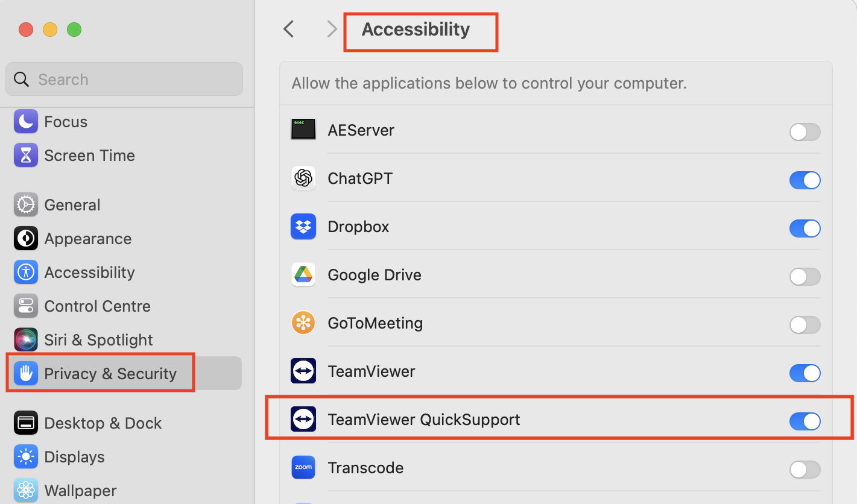Go forward with the right chevron
Viewport: 857px width, 504px height.
point(332,29)
